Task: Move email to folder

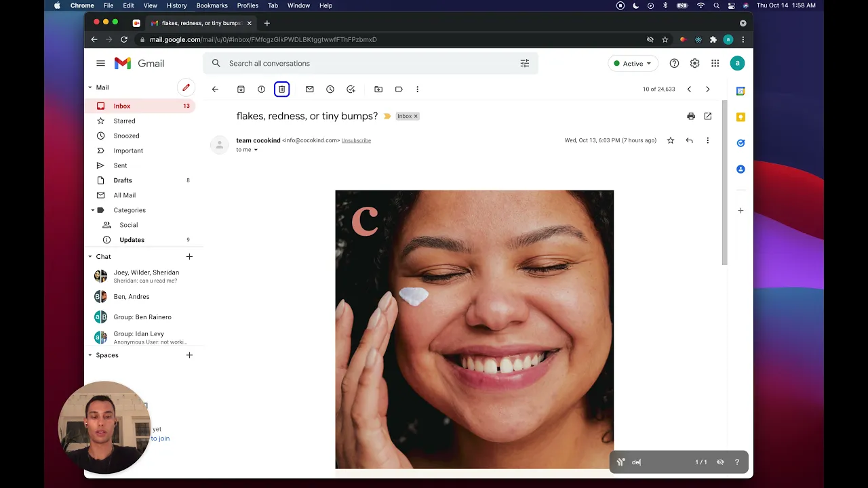Action: [378, 89]
